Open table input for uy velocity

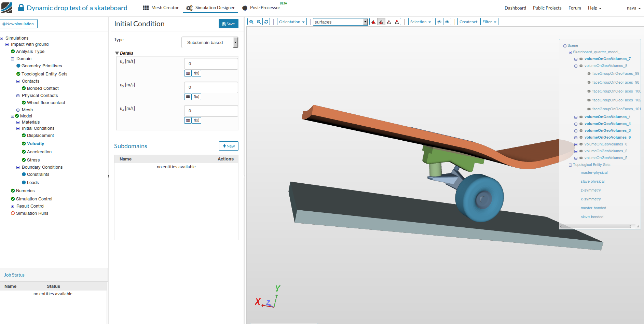click(188, 97)
